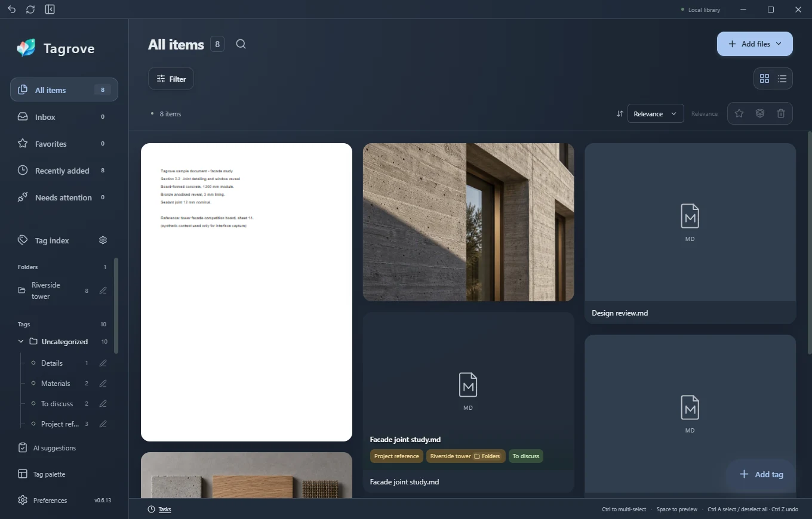Click the pencil icon beside Materials tag
This screenshot has height=519, width=812.
pyautogui.click(x=103, y=384)
